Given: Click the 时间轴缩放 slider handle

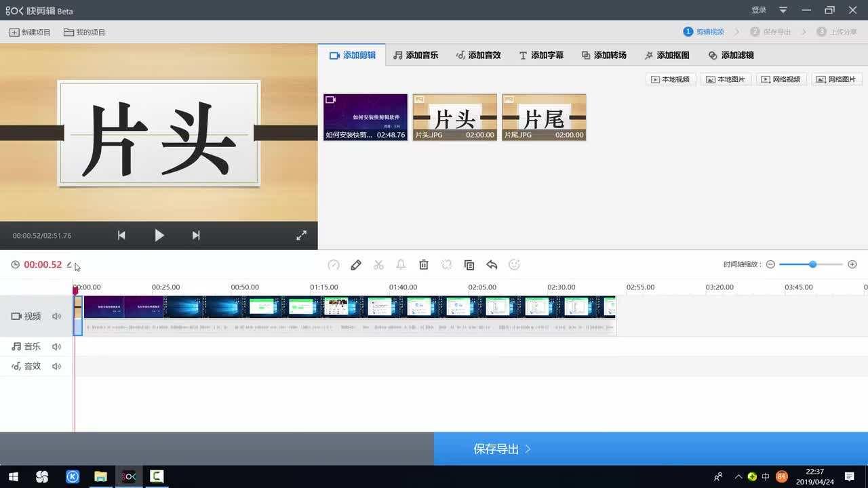Looking at the screenshot, I should click(812, 264).
